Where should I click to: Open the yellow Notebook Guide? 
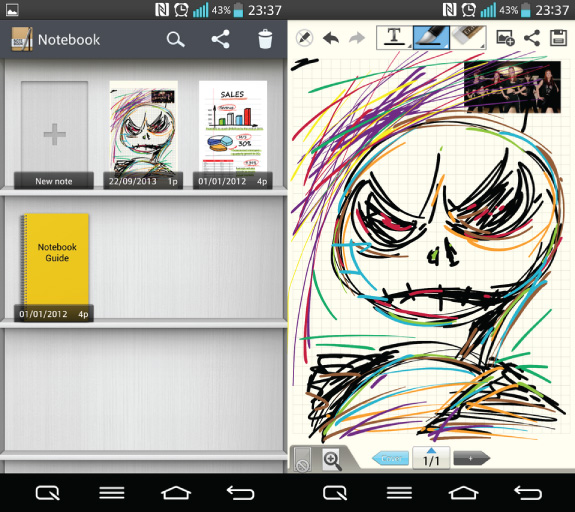54,267
